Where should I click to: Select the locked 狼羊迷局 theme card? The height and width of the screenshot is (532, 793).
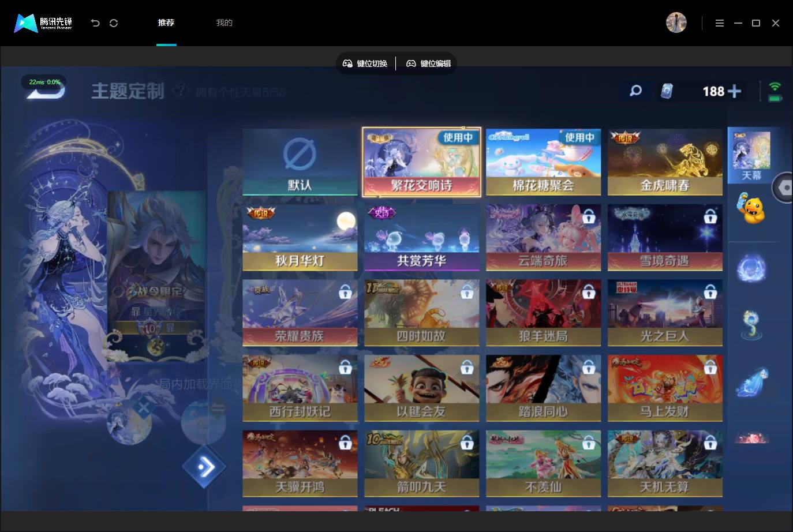[x=543, y=313]
